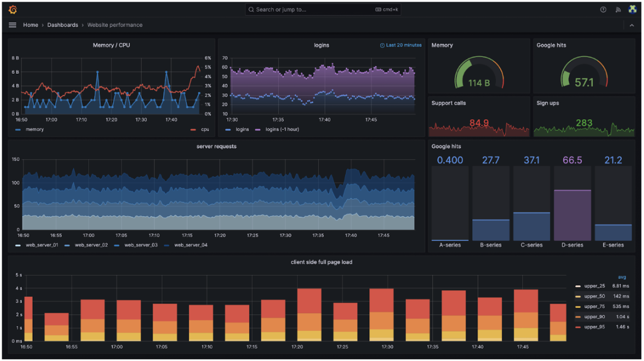644x361 pixels.
Task: Click the 57.1 Google hits gauge value
Action: 584,83
